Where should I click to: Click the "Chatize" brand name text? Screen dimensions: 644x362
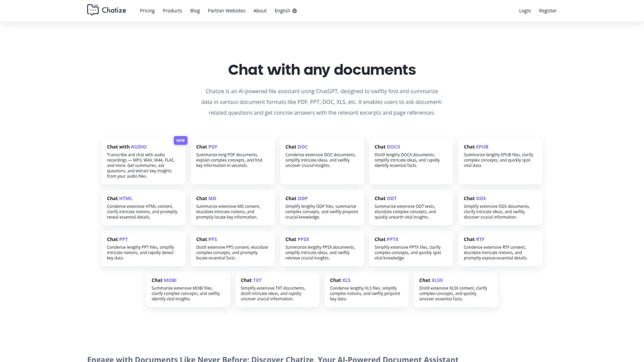[x=114, y=10]
